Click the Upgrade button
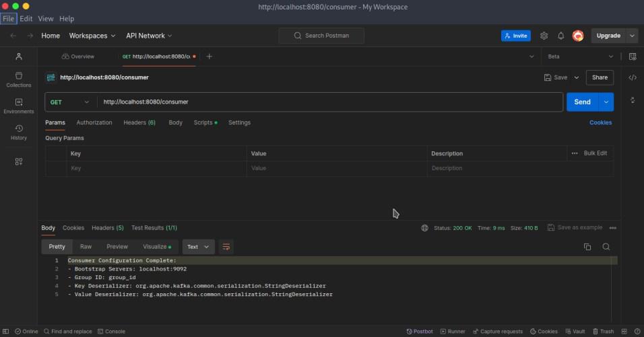 (608, 36)
